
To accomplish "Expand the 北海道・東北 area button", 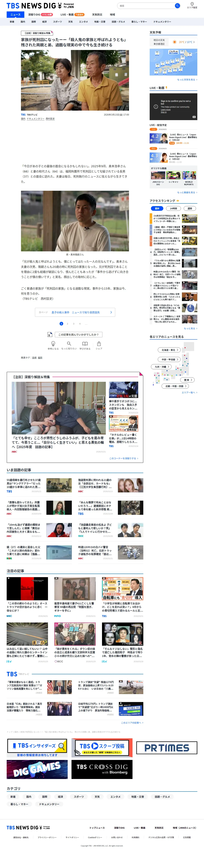I will [x=169, y=350].
